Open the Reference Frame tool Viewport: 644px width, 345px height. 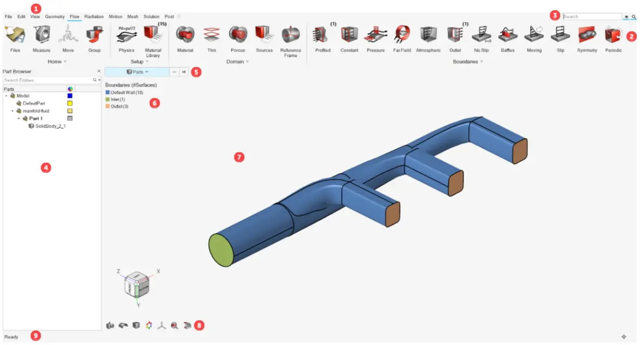pyautogui.click(x=290, y=36)
